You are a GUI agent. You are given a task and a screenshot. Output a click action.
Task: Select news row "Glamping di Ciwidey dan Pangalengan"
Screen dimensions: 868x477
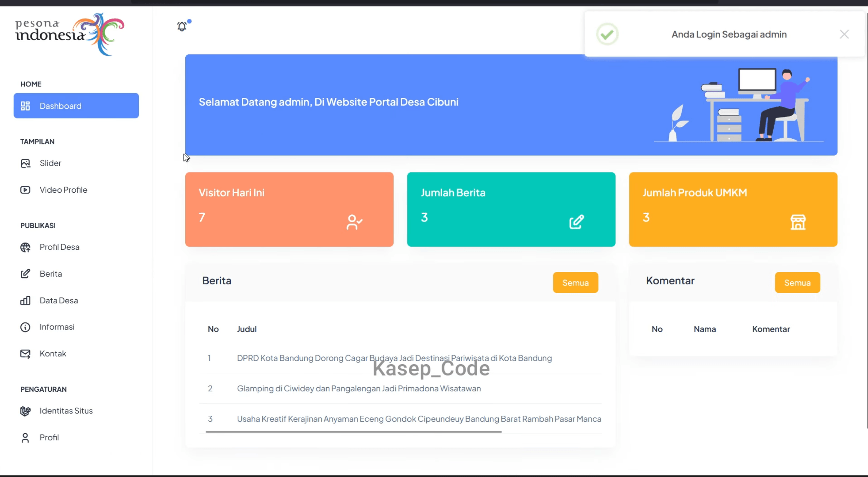[x=401, y=388]
